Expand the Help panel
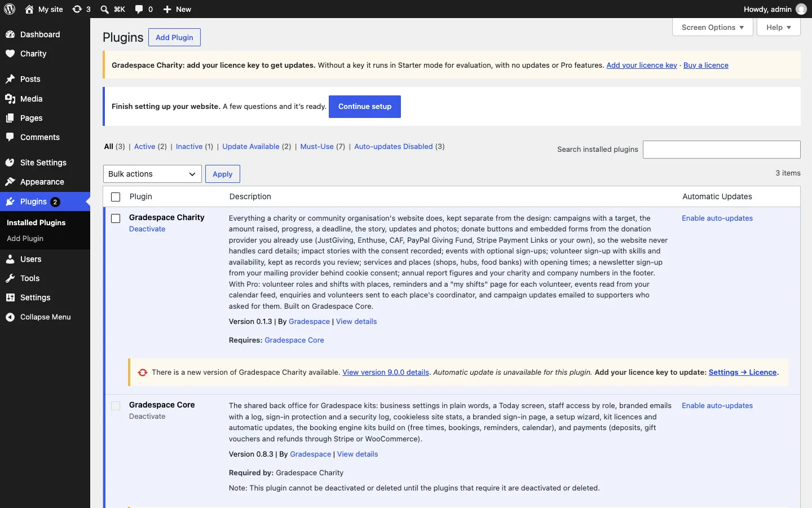Image resolution: width=812 pixels, height=508 pixels. click(x=779, y=27)
